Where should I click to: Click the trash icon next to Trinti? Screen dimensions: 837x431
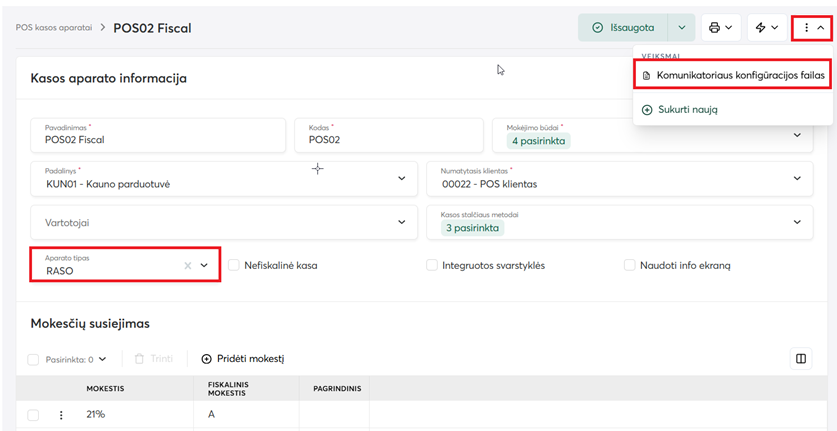pyautogui.click(x=140, y=359)
